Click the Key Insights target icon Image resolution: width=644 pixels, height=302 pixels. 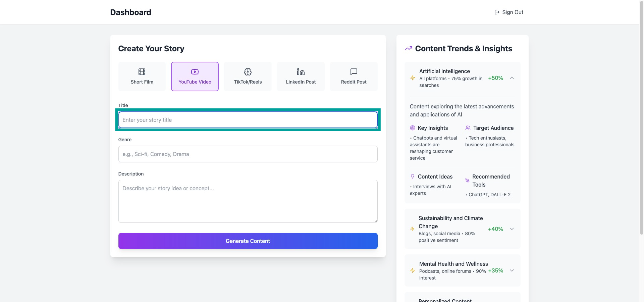tap(413, 128)
